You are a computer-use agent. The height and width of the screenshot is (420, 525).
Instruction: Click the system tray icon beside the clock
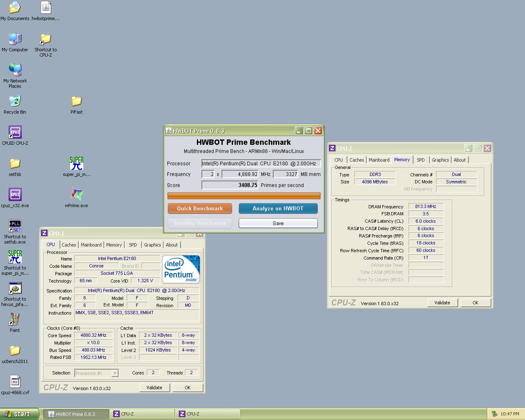coord(494,414)
